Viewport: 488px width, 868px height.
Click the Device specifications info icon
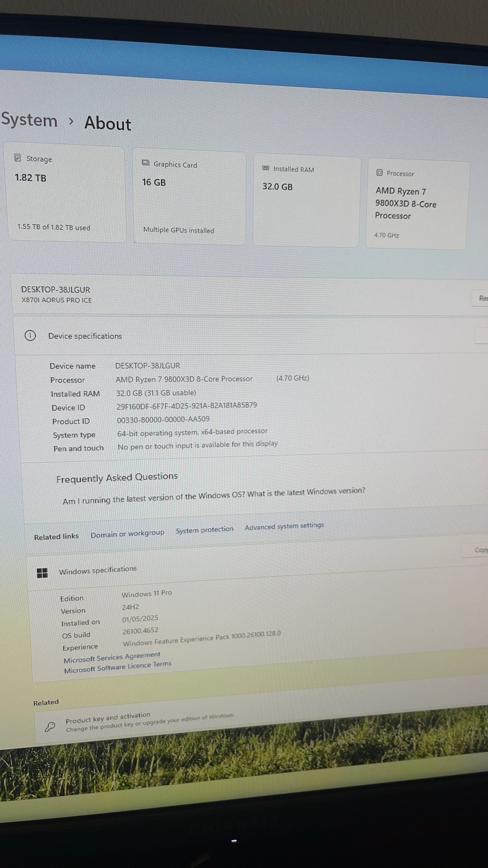pos(30,336)
